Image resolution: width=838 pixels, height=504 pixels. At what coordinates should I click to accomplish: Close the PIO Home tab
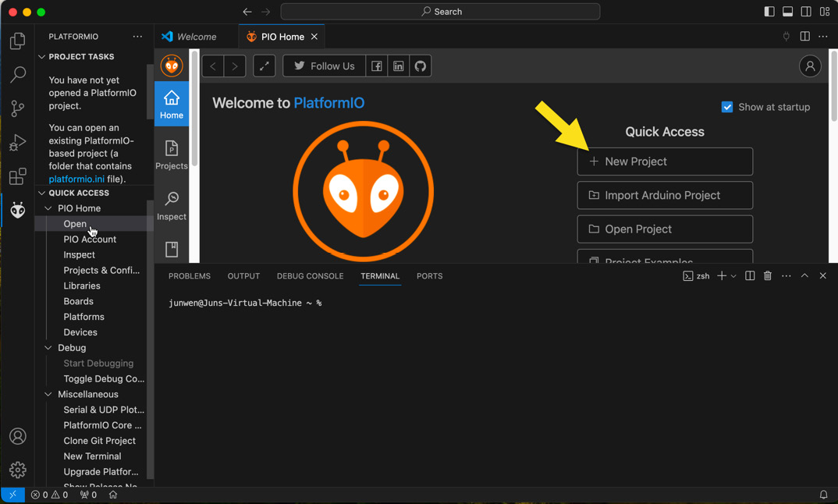314,37
